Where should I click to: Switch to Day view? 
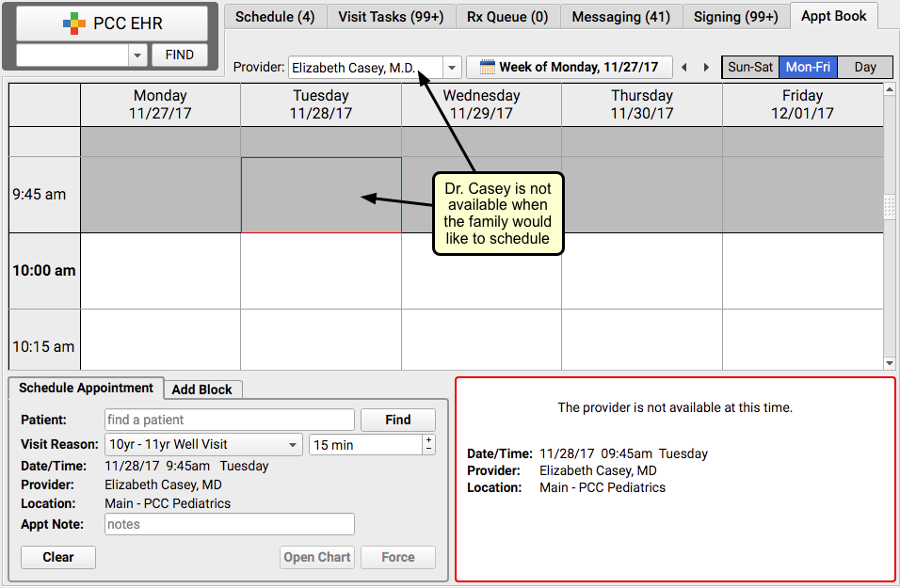click(x=865, y=67)
